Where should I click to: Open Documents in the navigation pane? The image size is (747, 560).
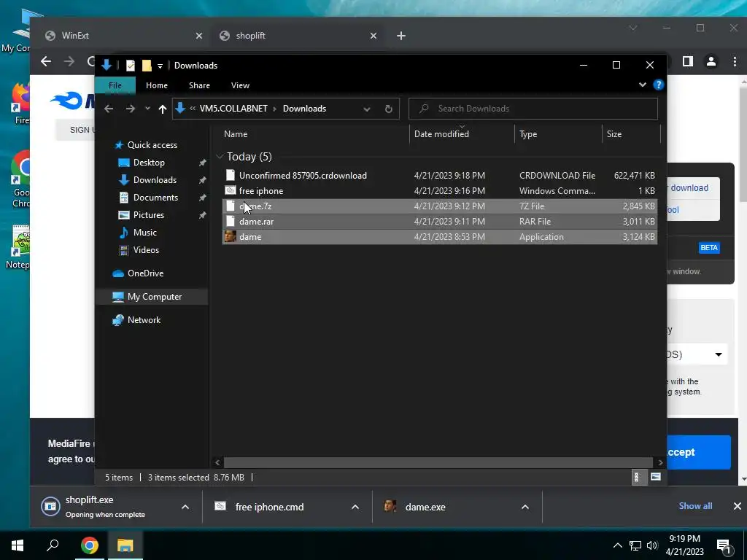tap(155, 197)
